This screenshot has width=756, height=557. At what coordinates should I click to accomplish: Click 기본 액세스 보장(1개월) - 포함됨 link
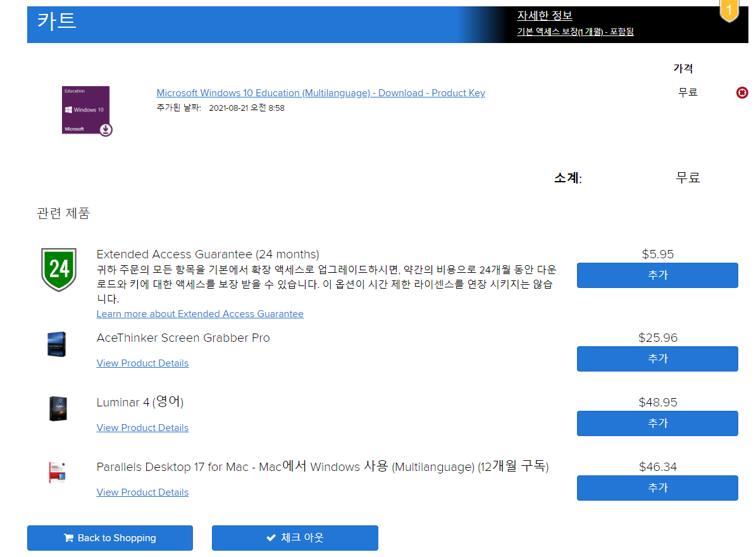575,32
